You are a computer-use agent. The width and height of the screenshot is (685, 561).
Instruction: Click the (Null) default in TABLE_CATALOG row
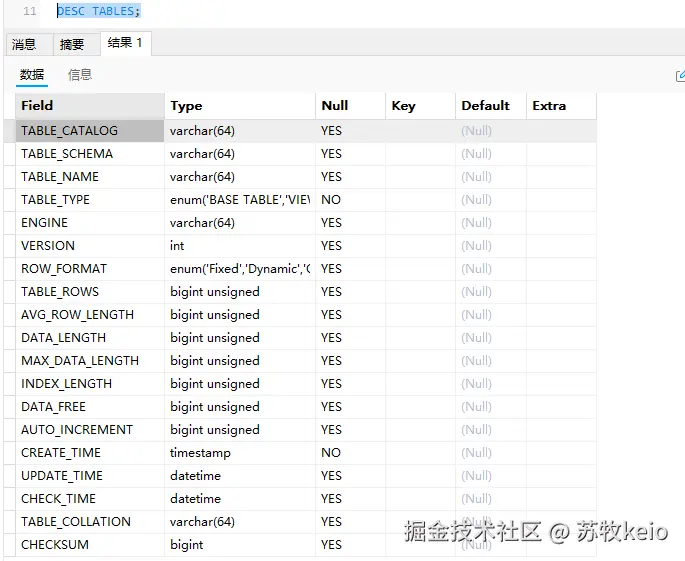pos(491,131)
